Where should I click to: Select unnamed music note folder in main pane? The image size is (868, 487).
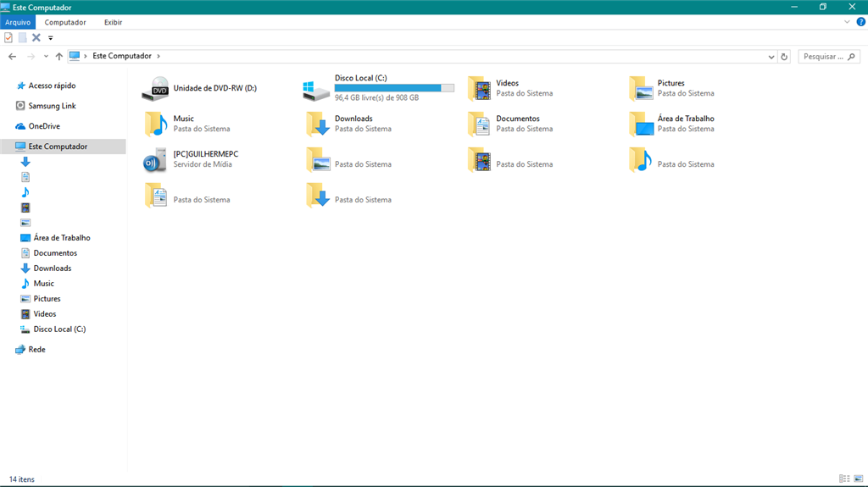(641, 160)
